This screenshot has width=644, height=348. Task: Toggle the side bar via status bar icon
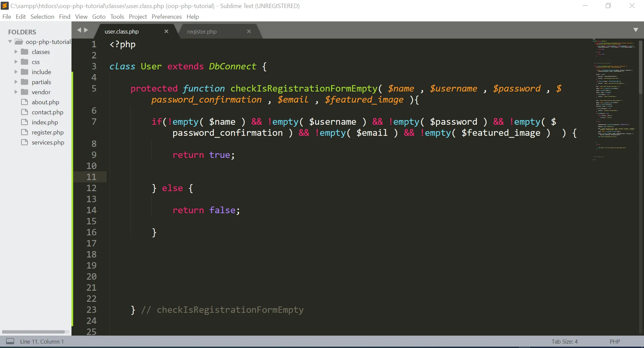pyautogui.click(x=10, y=341)
